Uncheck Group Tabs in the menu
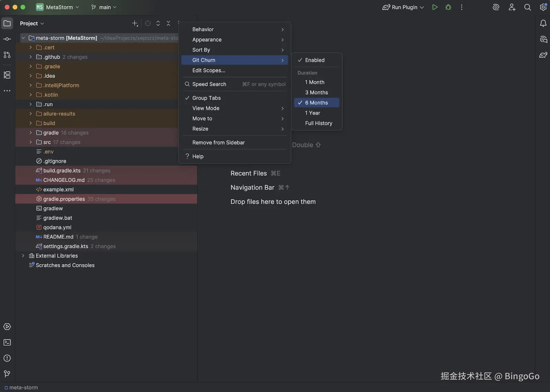This screenshot has height=392, width=550. coord(207,98)
